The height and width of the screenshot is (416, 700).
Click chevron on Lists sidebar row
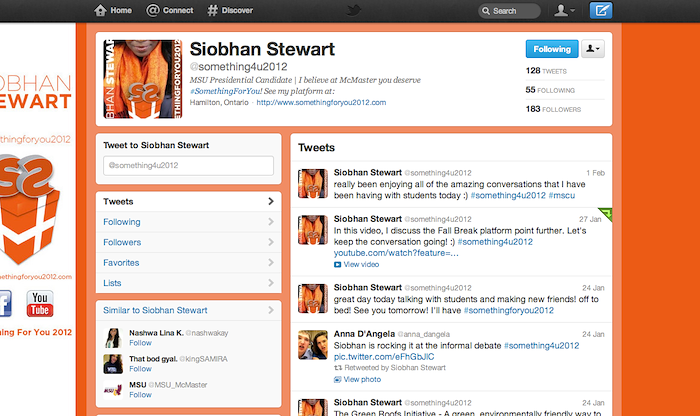[x=271, y=283]
